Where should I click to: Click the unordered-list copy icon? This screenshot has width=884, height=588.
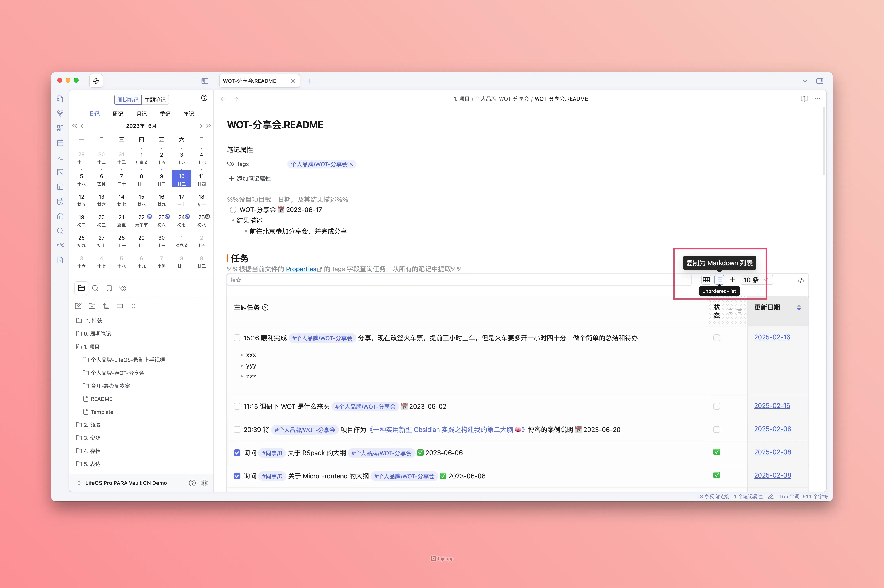[719, 280]
